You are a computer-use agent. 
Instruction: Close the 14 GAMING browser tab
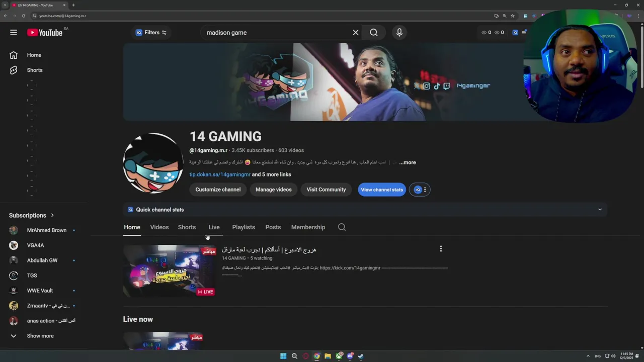(64, 5)
